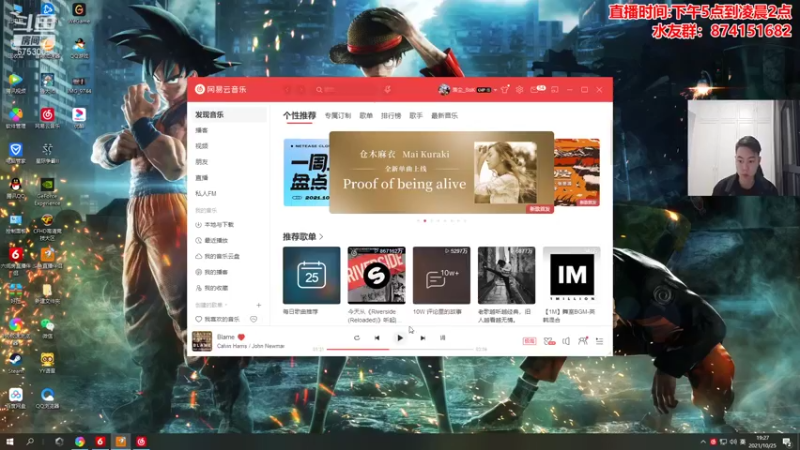Open the settings gear in NetEase Music
800x450 pixels.
click(519, 90)
